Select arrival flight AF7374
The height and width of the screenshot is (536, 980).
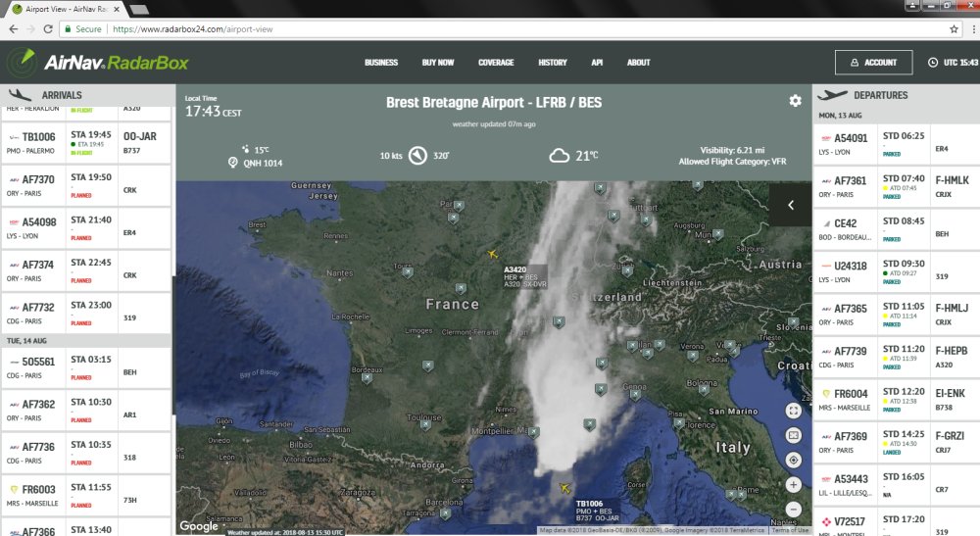tap(86, 270)
